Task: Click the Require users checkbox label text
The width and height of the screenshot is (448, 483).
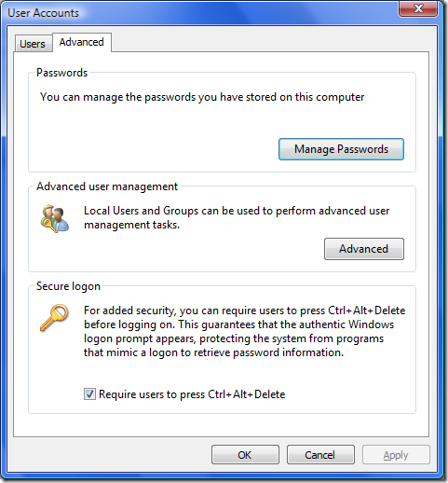Action: [x=192, y=394]
